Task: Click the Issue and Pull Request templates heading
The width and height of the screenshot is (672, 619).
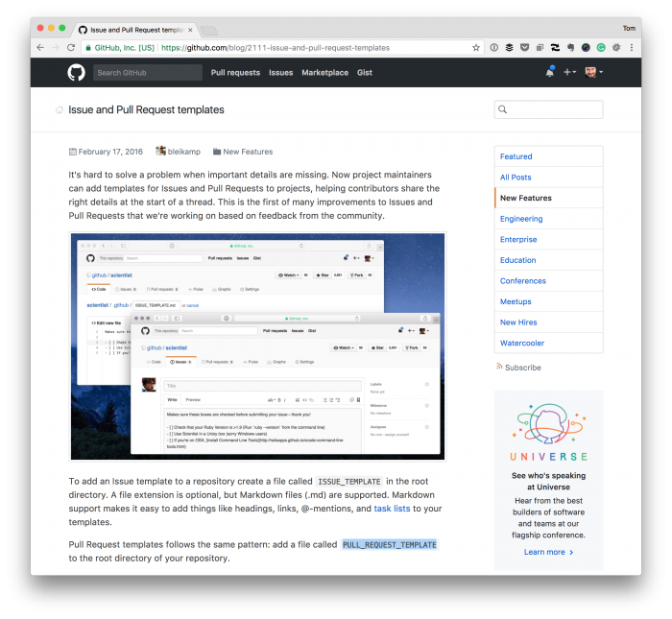Action: click(146, 110)
